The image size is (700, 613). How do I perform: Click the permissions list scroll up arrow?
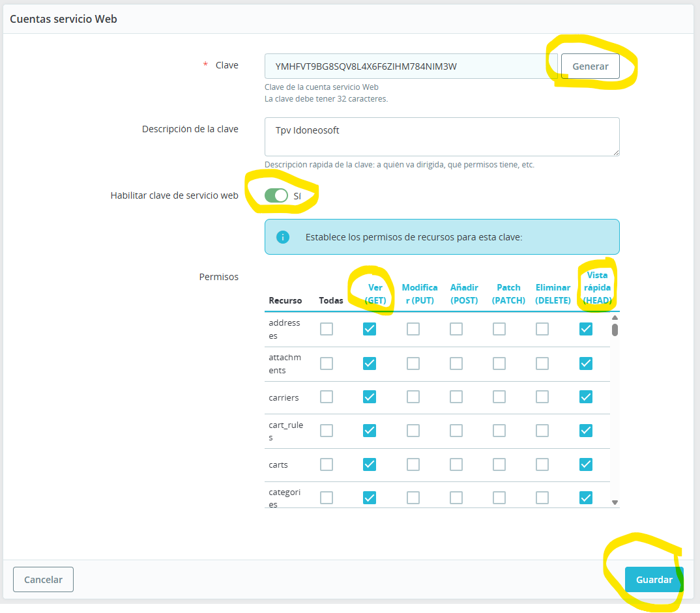coord(615,318)
